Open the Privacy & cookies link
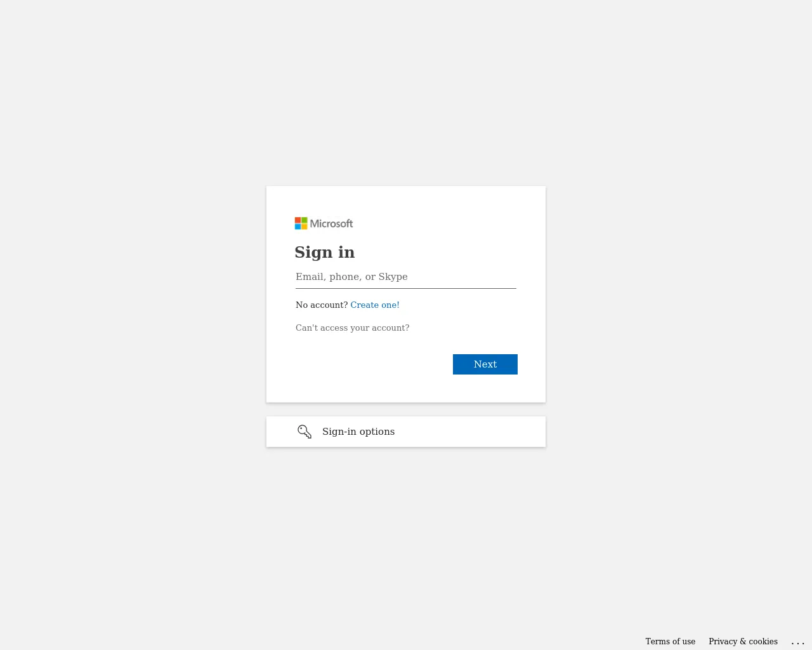The image size is (812, 650). point(743,641)
